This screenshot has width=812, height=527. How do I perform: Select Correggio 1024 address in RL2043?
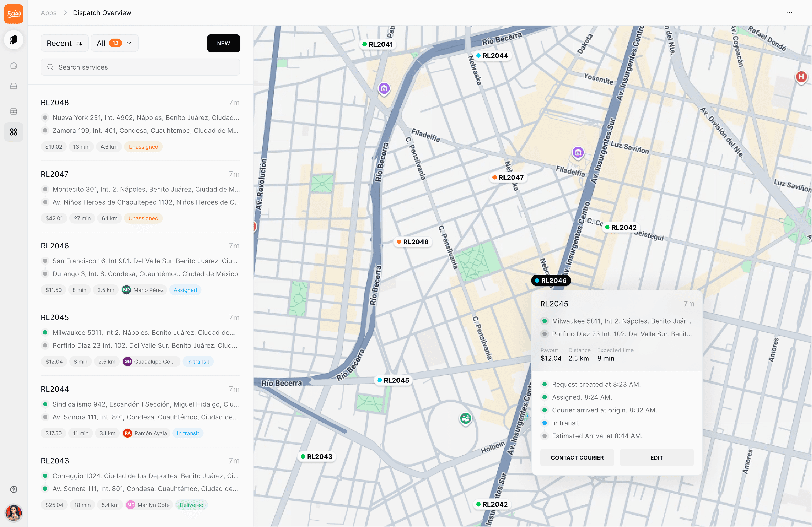145,475
